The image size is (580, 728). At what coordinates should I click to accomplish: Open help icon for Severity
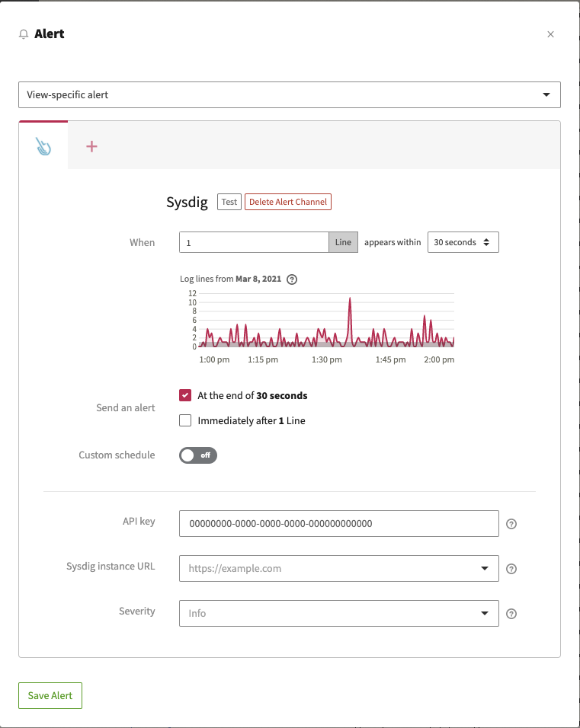click(511, 614)
